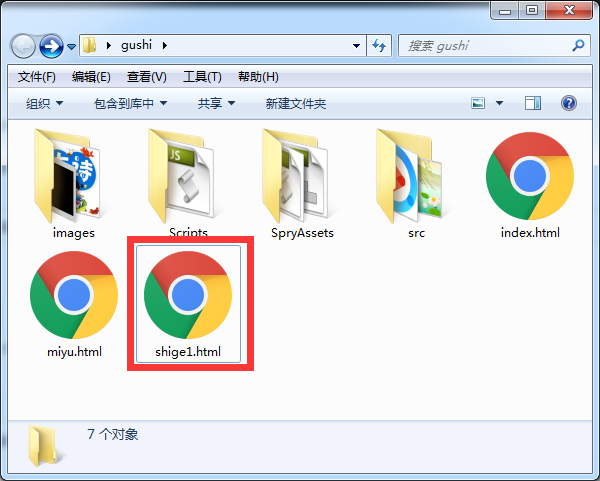Select the 'index.html' file name label

[530, 233]
